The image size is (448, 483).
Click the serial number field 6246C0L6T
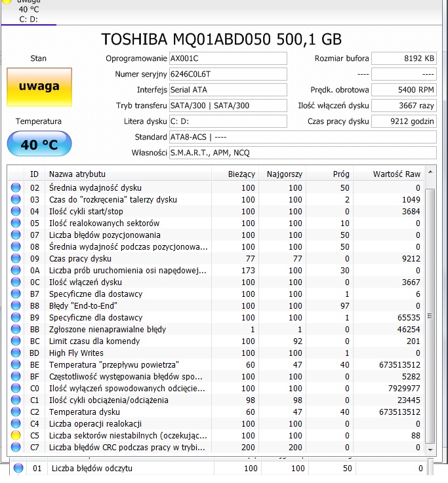click(228, 74)
